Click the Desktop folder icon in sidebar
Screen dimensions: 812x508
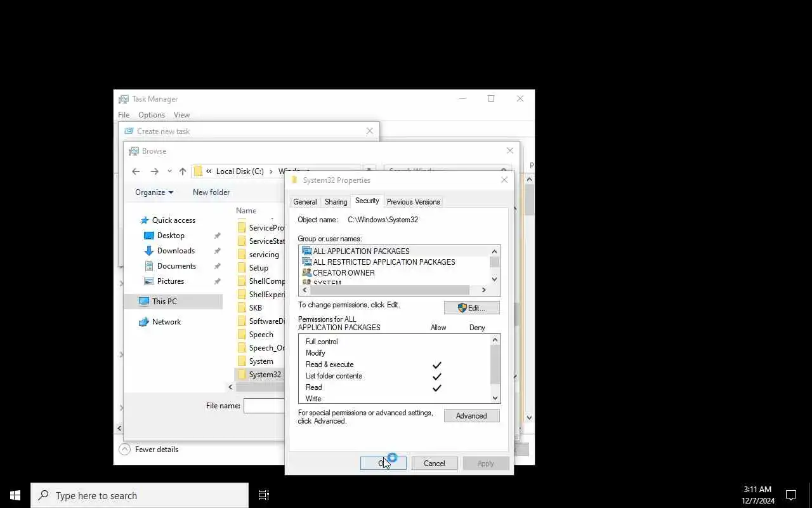149,236
